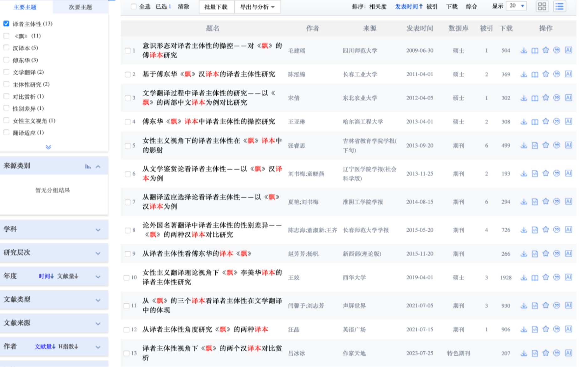Viewport: 588px width, 367px height.
Task: Open the 显示 20 per-page dropdown
Action: click(516, 6)
